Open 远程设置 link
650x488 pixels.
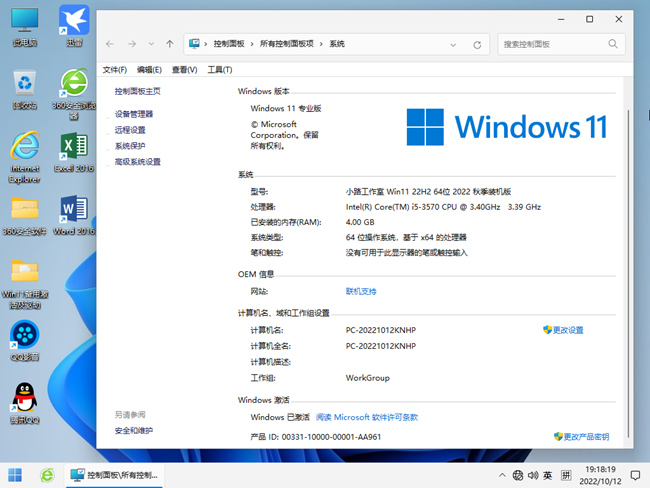[x=130, y=130]
